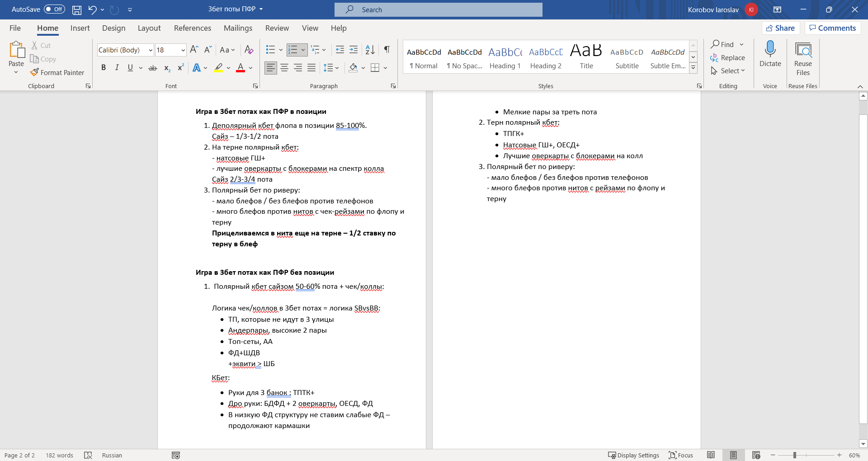Screen dimensions: 868x461
Task: Open the File tab
Action: coord(15,28)
